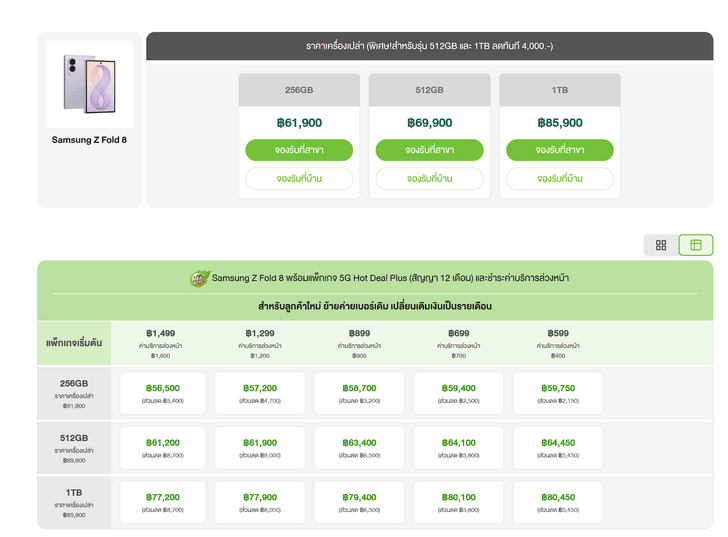This screenshot has width=728, height=537.
Task: Click the 5G Hot Deal Plus logo icon
Action: 200,278
